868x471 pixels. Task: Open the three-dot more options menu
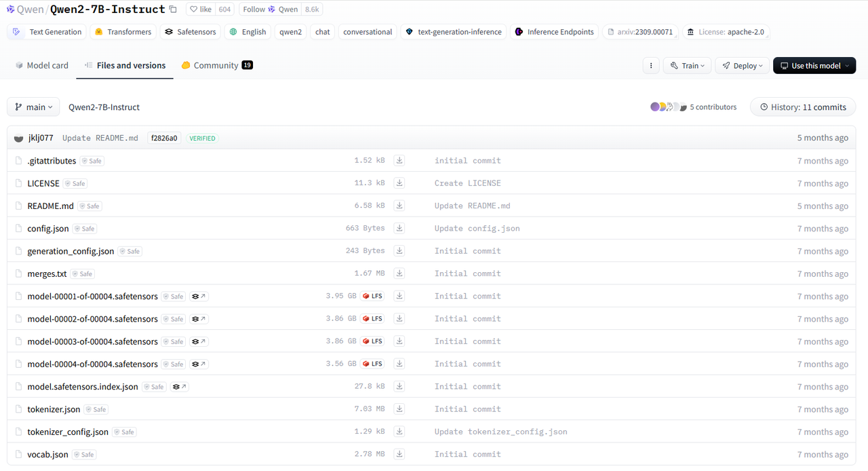(x=650, y=66)
